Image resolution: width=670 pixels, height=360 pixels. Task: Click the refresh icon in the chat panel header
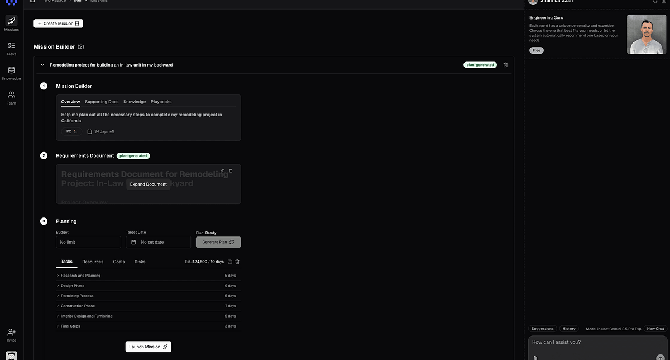pos(655,1)
